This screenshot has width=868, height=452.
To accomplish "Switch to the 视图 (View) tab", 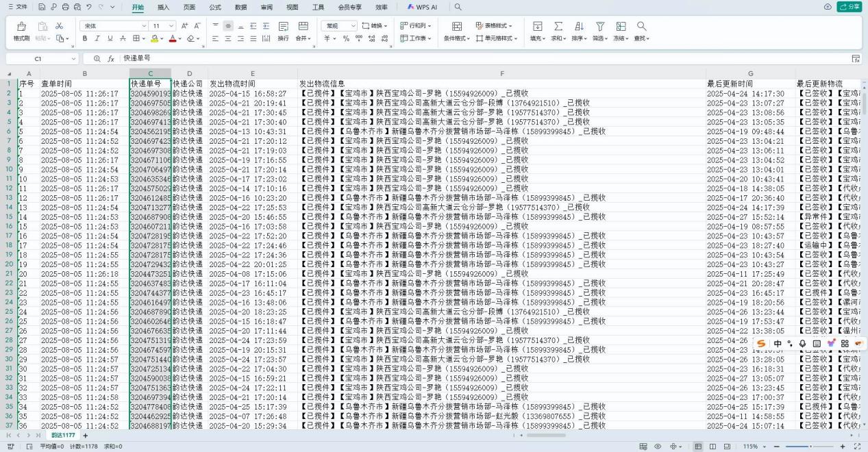I will [x=293, y=7].
